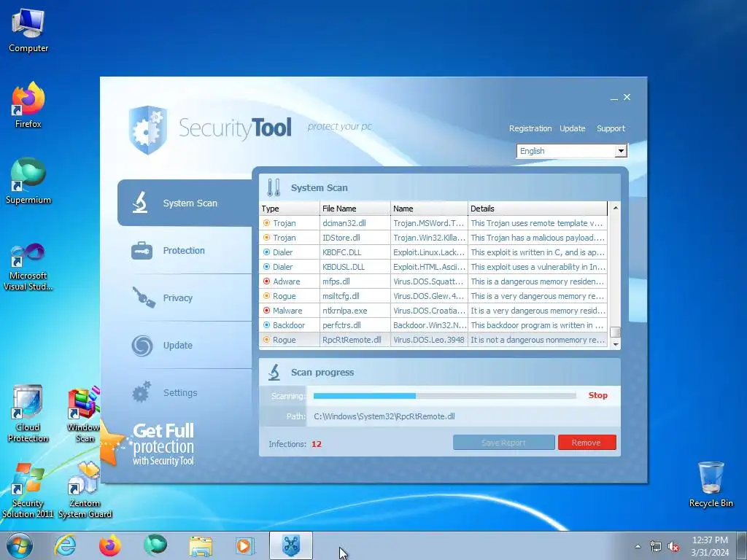747x560 pixels.
Task: Click the scan path C:\Windows\System32\RpcRtRemote.dll
Action: (x=384, y=416)
